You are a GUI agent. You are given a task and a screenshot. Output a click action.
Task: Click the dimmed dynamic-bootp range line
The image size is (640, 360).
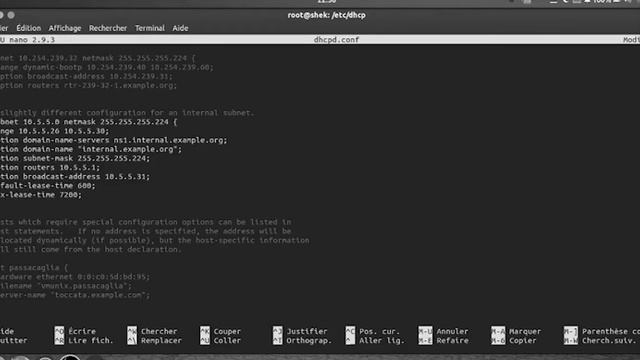coord(107,67)
